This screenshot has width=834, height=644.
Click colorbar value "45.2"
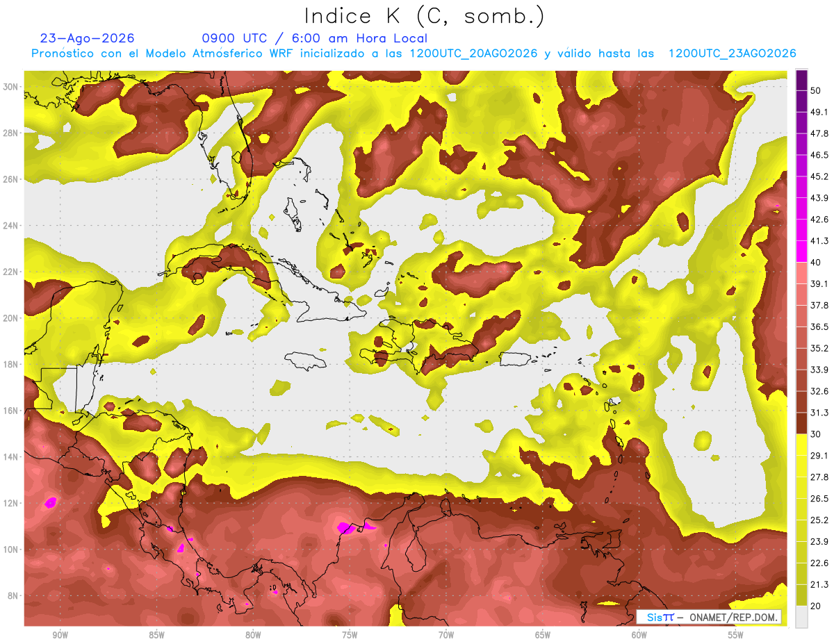point(819,176)
